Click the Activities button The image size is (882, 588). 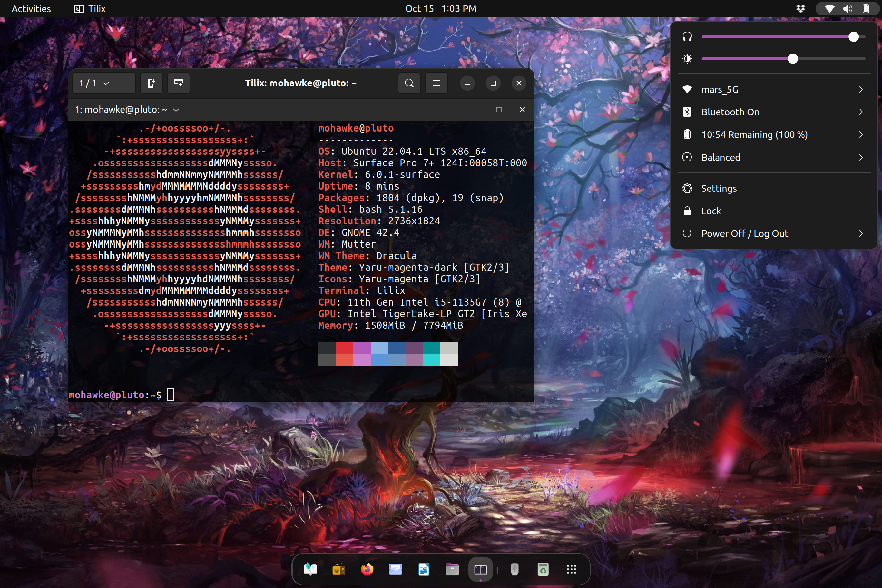coord(31,9)
